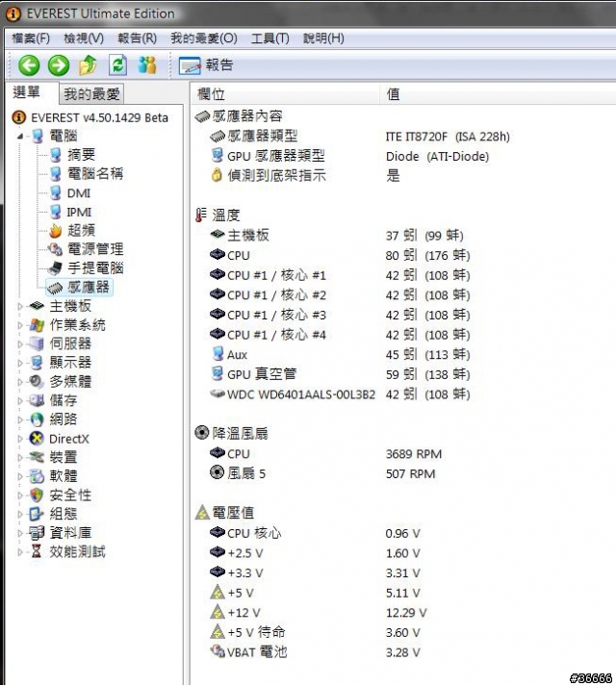Open the 工具(T) menu

(270, 38)
